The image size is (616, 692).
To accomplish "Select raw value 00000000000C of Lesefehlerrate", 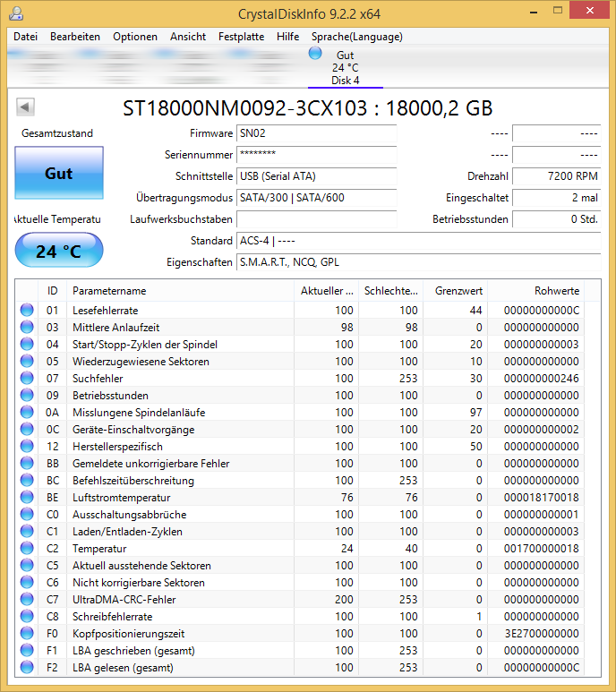I will click(x=542, y=311).
